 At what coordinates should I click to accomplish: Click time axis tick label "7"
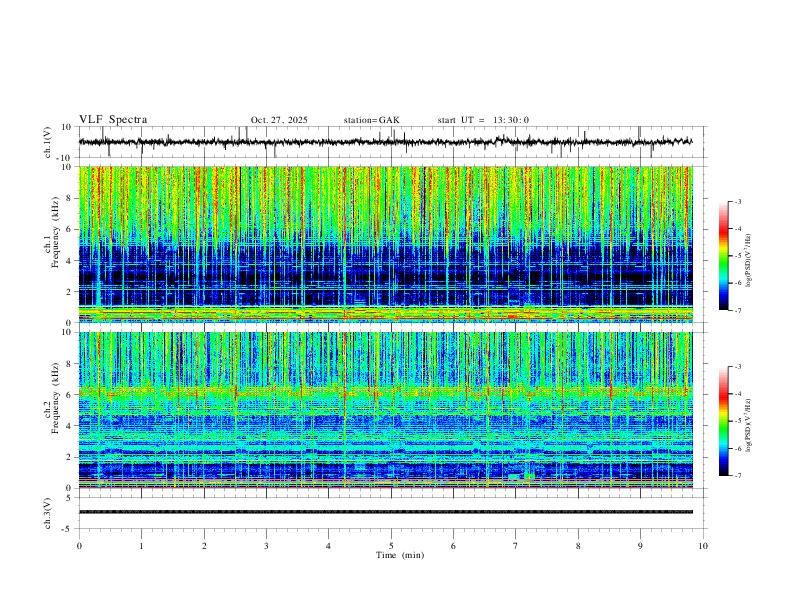(516, 546)
